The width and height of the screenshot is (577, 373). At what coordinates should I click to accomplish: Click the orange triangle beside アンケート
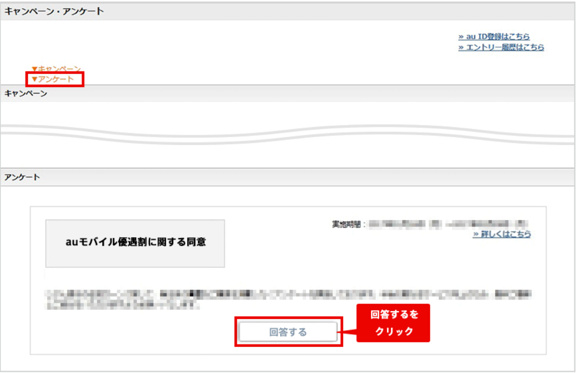tap(35, 79)
